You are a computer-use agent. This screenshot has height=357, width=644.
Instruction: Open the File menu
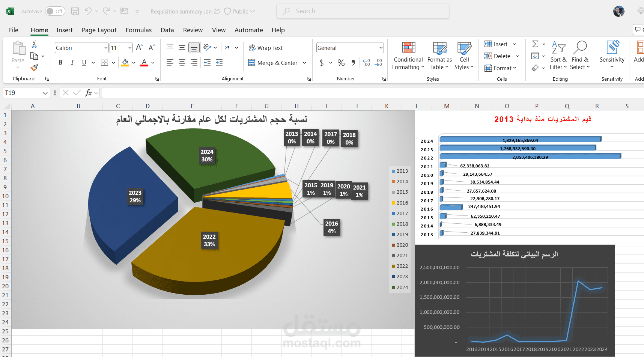pos(14,30)
